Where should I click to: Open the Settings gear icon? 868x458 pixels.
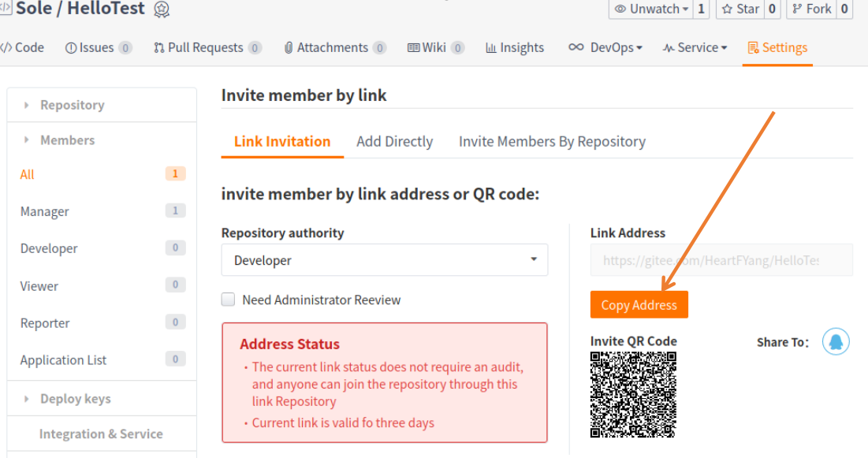coord(754,47)
